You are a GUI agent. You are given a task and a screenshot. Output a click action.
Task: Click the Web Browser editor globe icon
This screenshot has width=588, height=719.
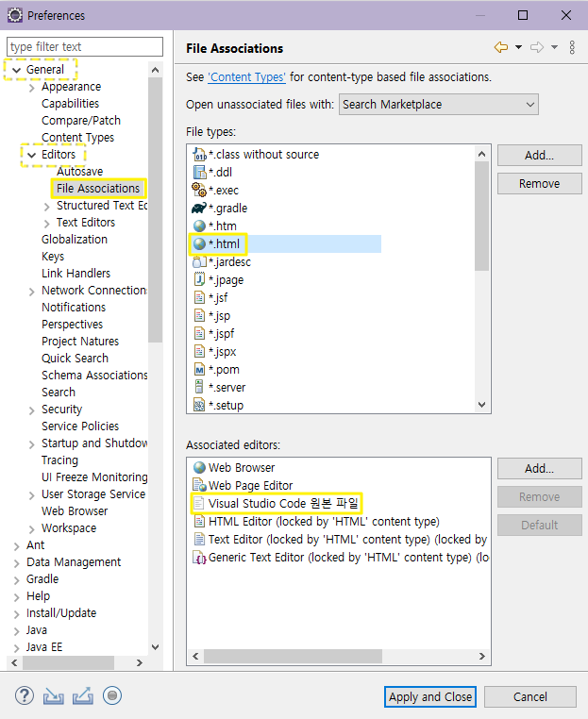tap(199, 468)
